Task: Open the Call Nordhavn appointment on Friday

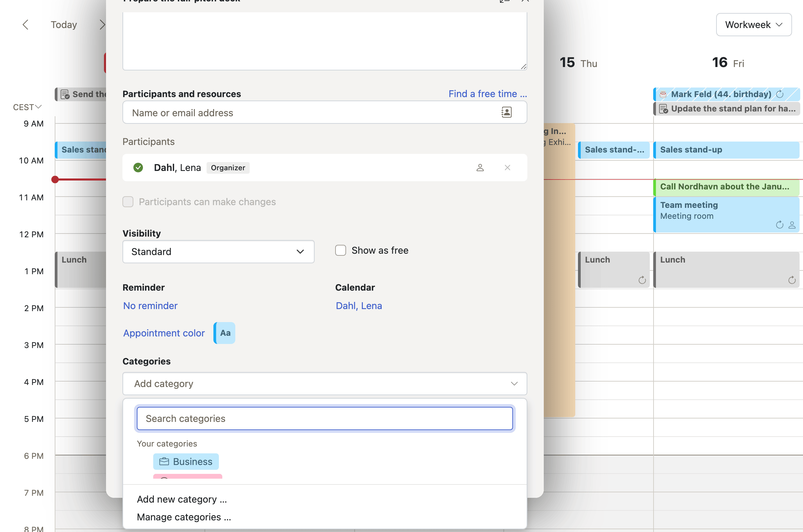Action: 726,187
